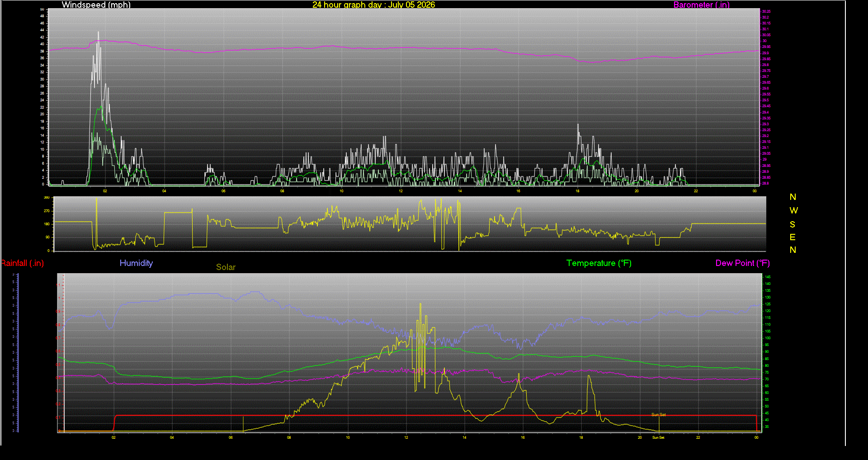Click the 'W' wind direction compass label
The height and width of the screenshot is (460, 868).
pos(793,211)
